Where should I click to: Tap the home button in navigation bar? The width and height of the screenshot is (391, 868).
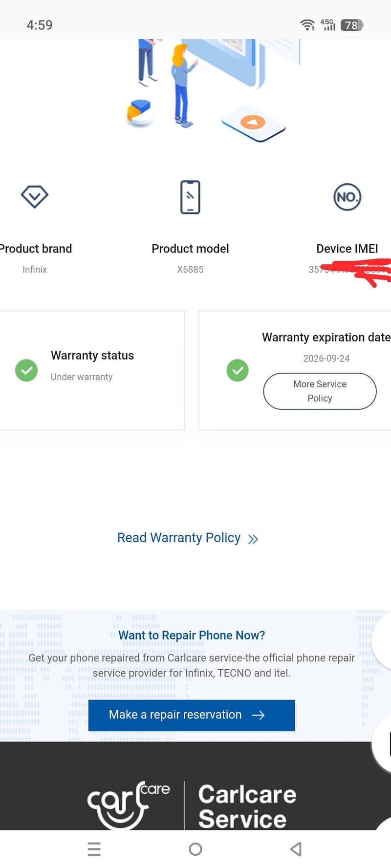[x=195, y=849]
